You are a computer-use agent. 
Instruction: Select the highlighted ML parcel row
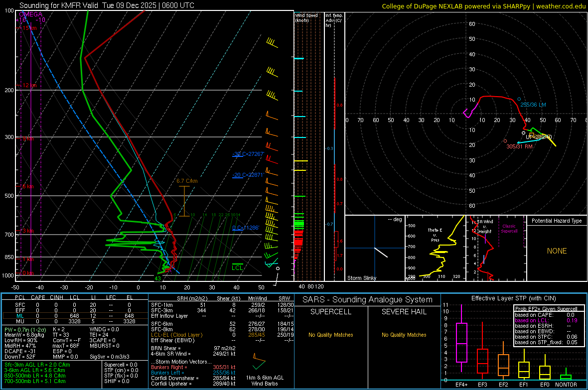click(75, 316)
